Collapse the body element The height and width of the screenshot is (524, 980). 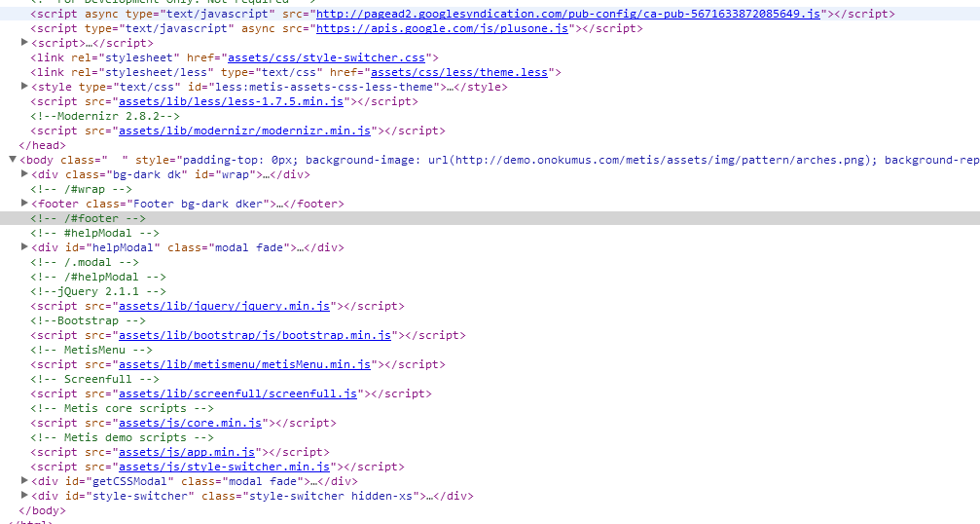click(x=12, y=160)
